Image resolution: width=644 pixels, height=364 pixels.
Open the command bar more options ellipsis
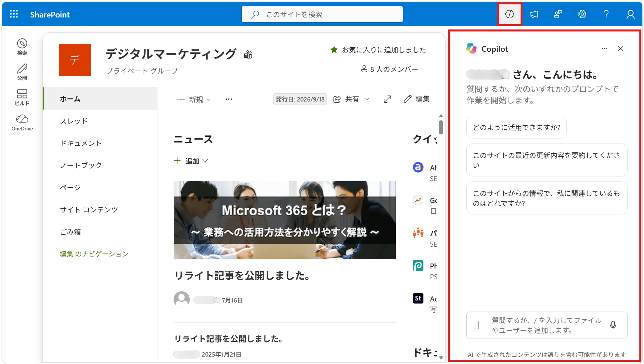tap(229, 99)
